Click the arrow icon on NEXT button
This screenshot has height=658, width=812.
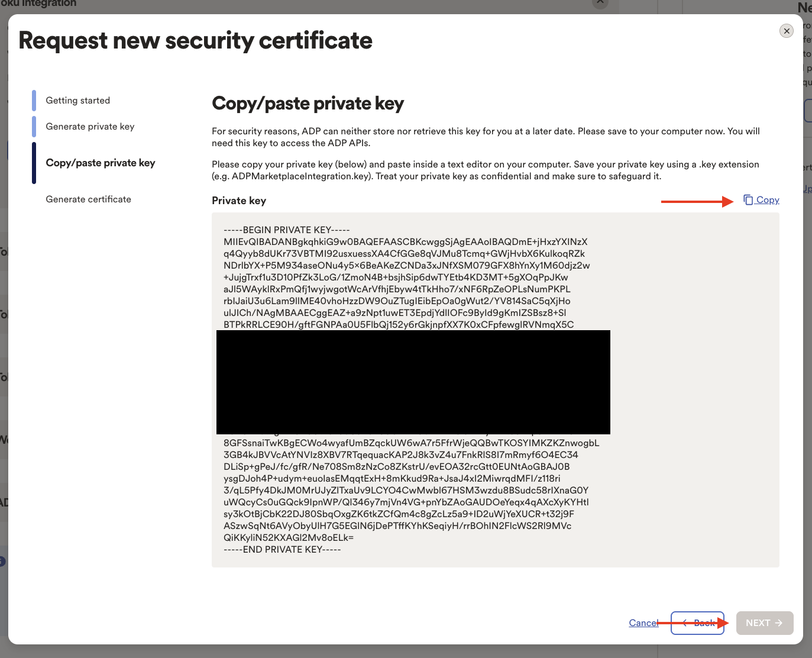(x=779, y=623)
